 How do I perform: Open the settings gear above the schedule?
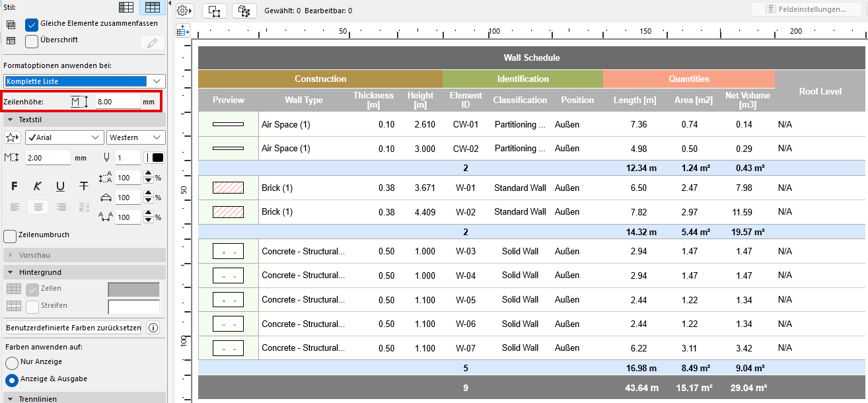click(x=184, y=11)
